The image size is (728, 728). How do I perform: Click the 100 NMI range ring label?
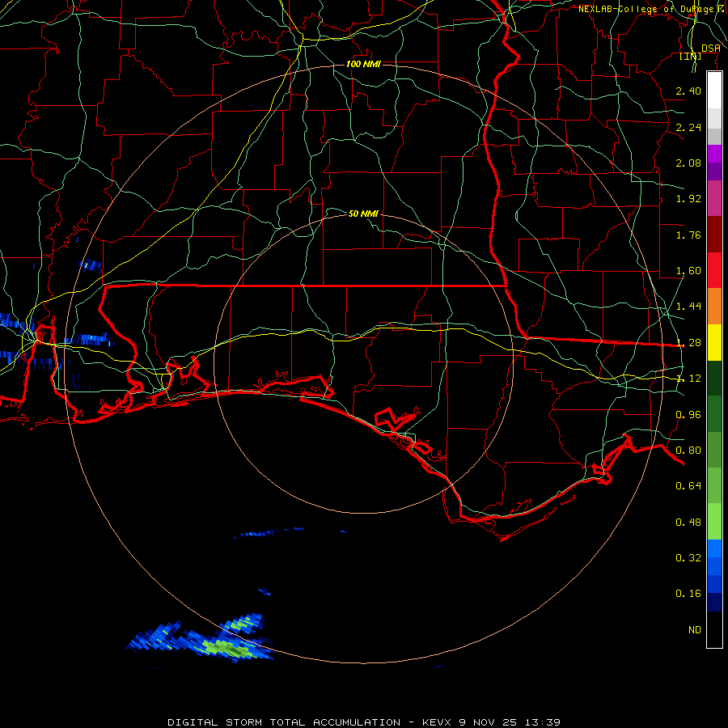click(363, 64)
